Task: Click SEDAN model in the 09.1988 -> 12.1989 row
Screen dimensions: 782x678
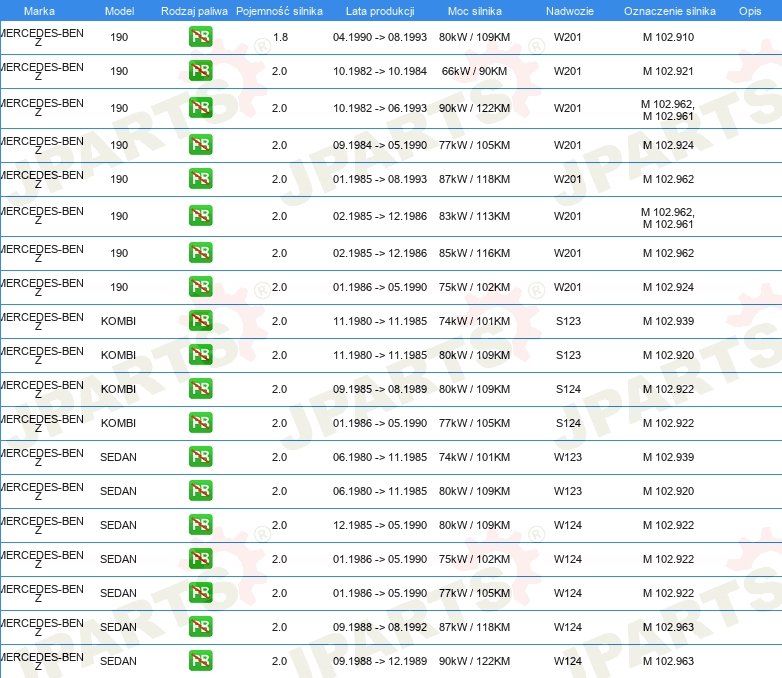Action: coord(118,661)
